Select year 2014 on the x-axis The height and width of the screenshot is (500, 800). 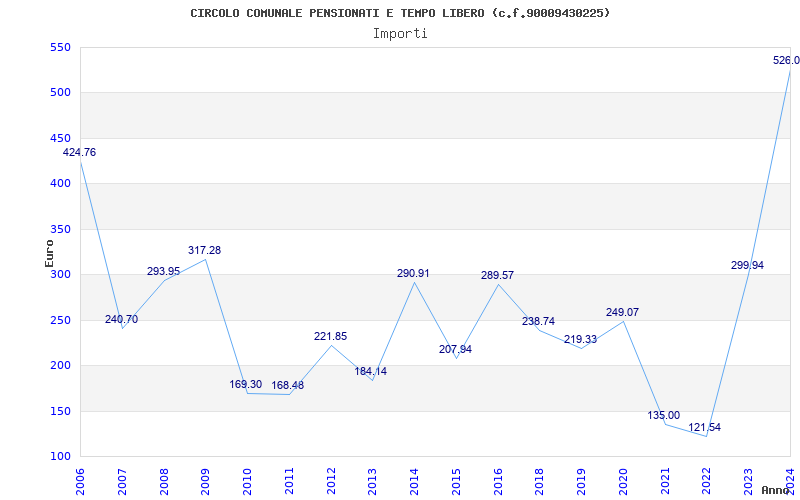[x=415, y=478]
